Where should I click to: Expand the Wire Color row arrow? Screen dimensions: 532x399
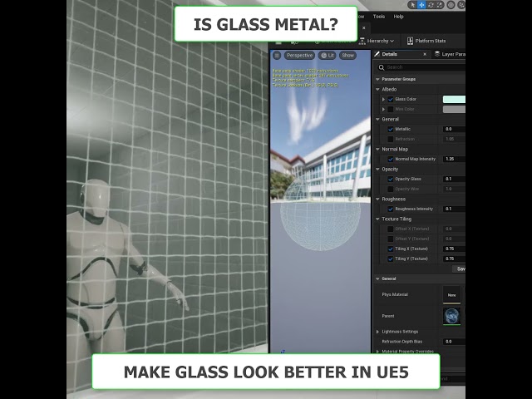pos(383,109)
